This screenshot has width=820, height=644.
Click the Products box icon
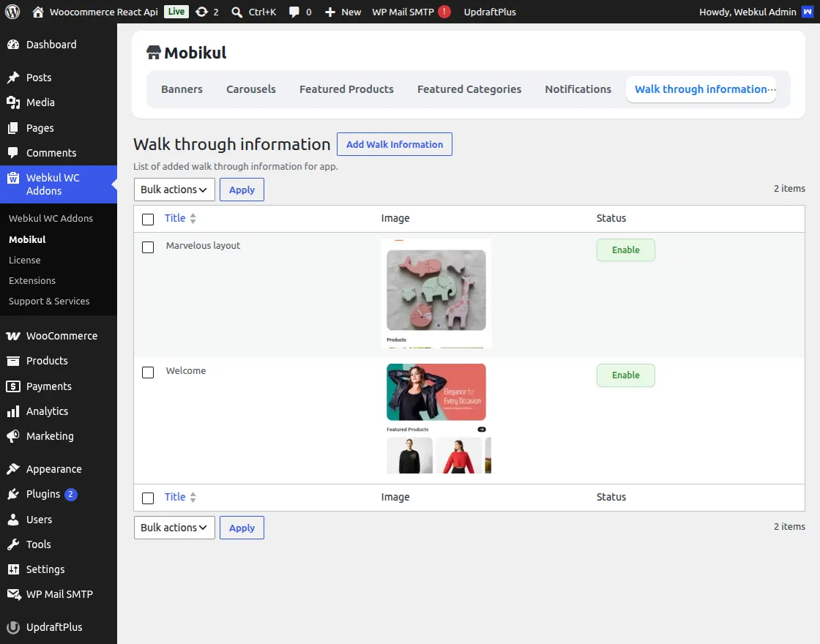point(13,361)
